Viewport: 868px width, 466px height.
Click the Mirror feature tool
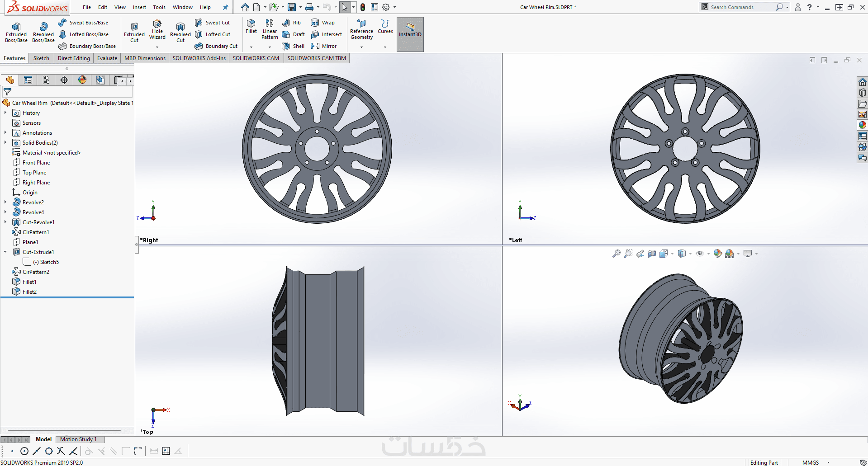point(324,46)
